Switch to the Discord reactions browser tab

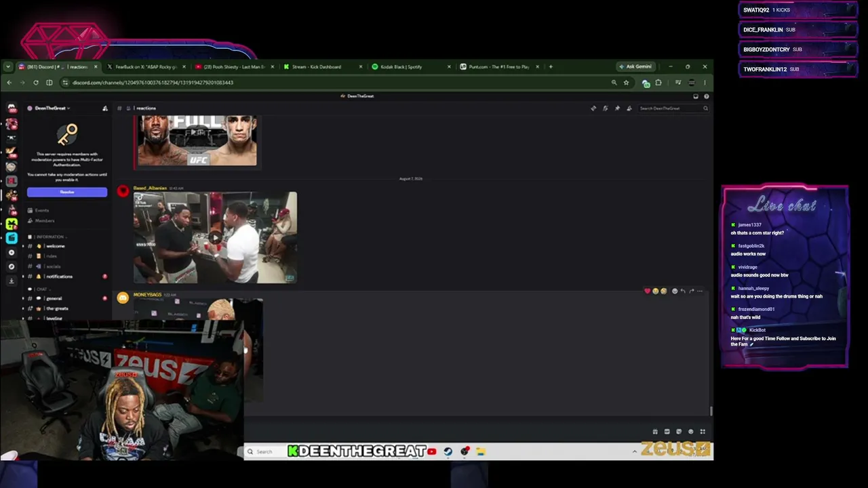tap(58, 66)
